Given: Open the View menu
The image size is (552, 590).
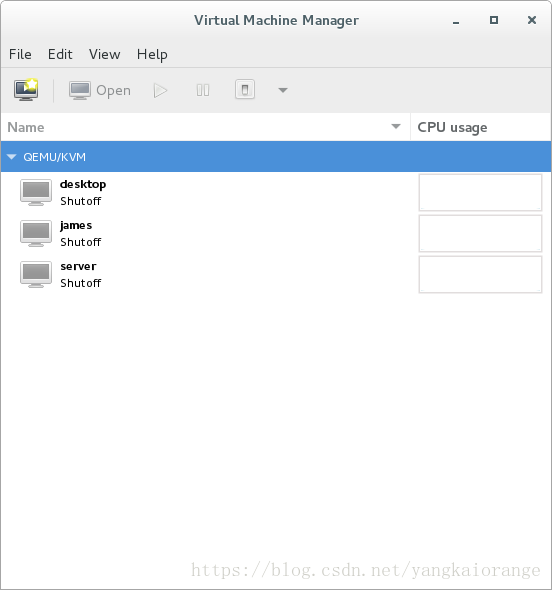Looking at the screenshot, I should click(x=105, y=54).
